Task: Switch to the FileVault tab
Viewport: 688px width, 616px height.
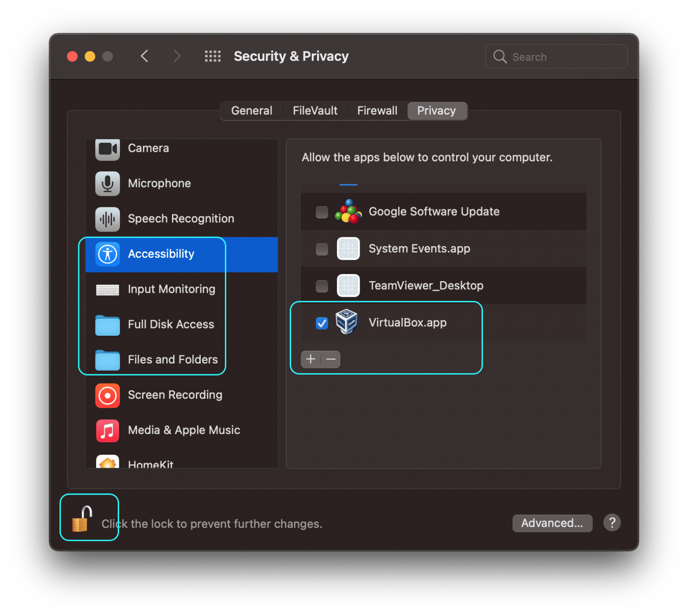Action: [x=315, y=111]
